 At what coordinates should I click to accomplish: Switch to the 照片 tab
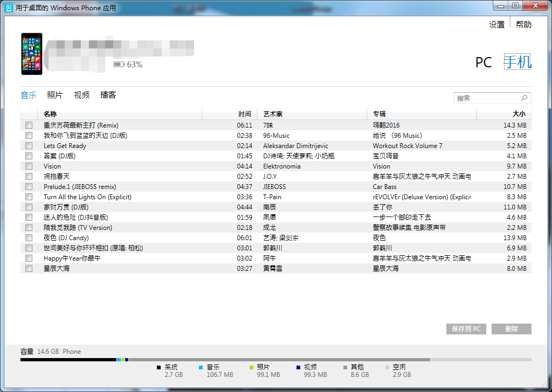[54, 95]
